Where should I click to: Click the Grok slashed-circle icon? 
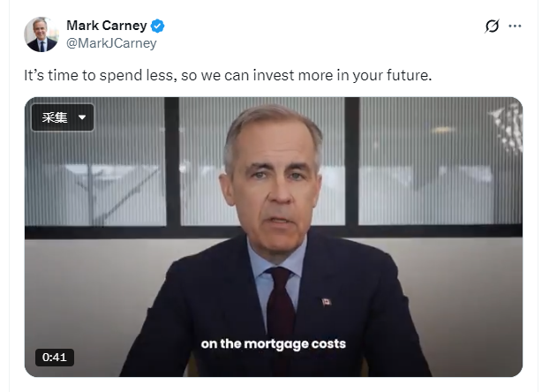(492, 26)
